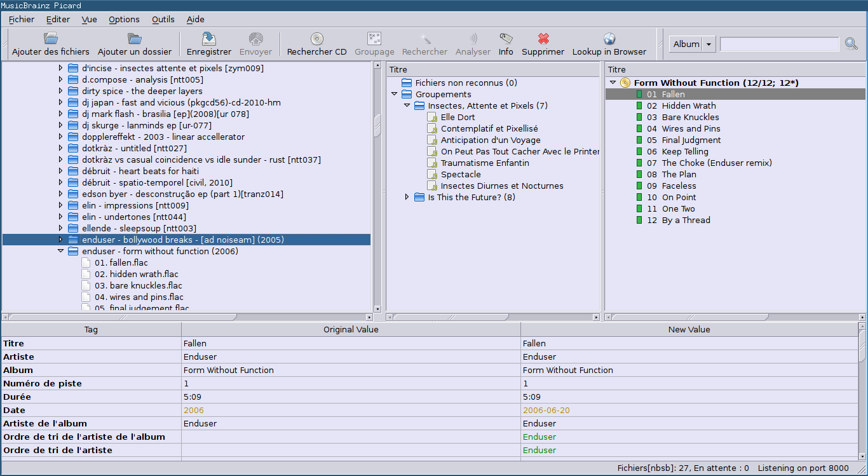
Task: Click the green status icon of Hidden Wrath
Action: coord(639,105)
